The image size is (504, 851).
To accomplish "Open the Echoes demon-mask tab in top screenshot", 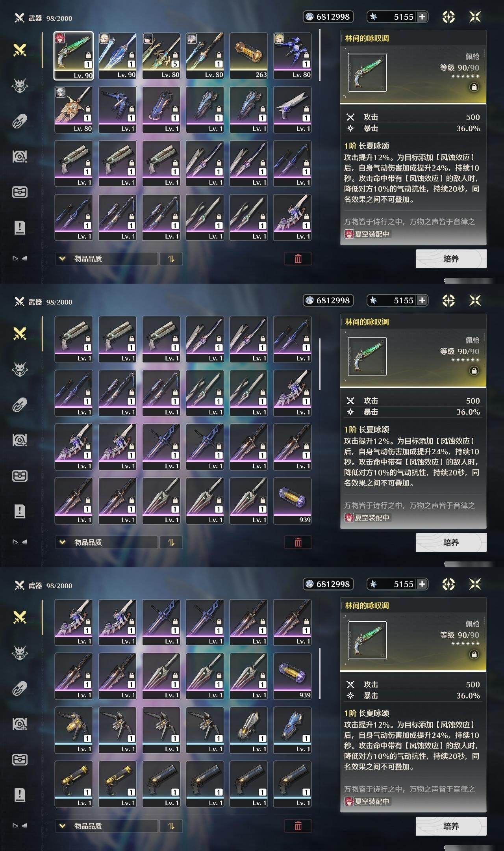I will pyautogui.click(x=20, y=85).
